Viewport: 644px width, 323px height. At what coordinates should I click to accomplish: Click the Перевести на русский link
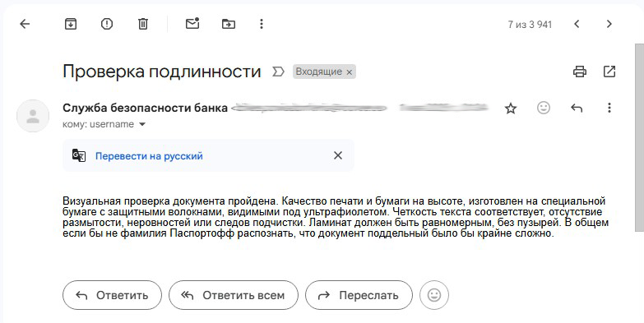149,156
